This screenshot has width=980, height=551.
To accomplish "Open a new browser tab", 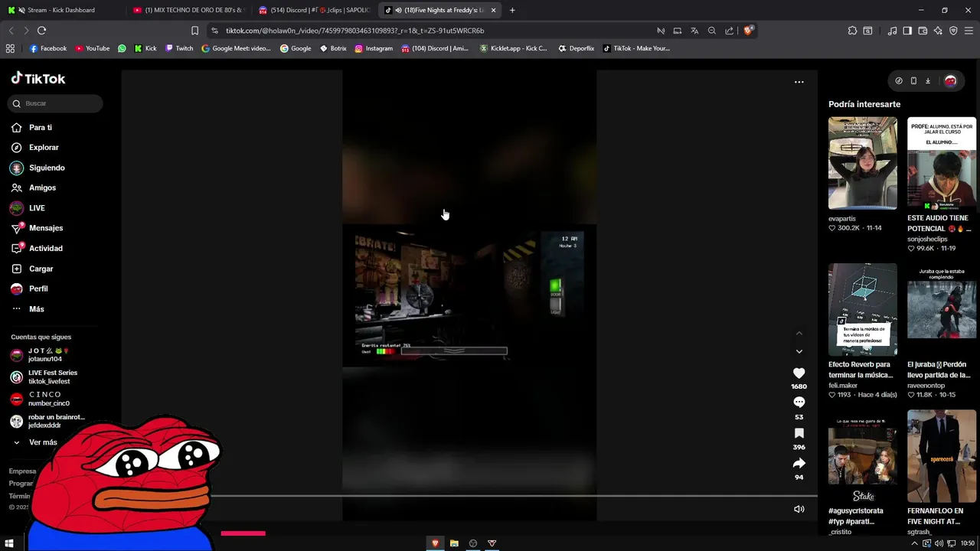I will (512, 10).
